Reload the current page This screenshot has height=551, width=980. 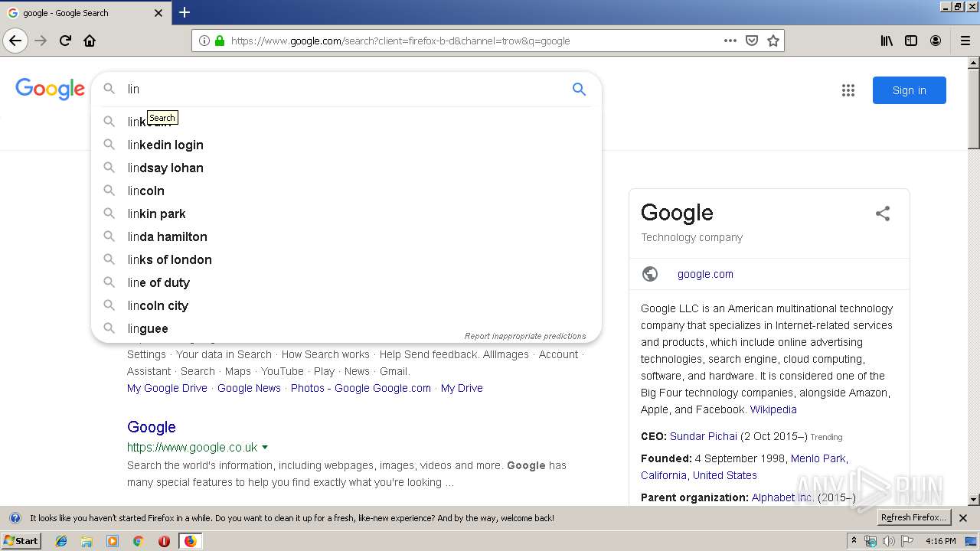65,41
